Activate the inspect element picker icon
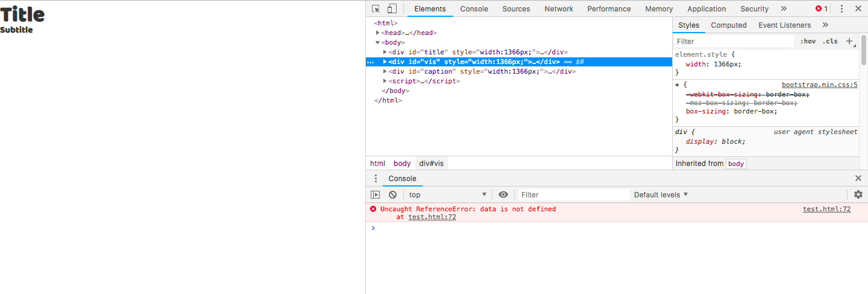 (376, 8)
